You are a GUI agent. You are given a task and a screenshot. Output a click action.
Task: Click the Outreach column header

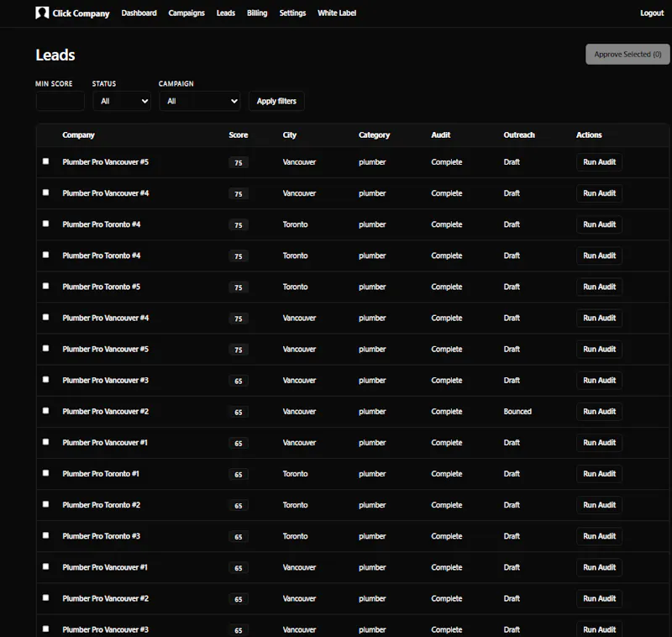[x=519, y=135]
